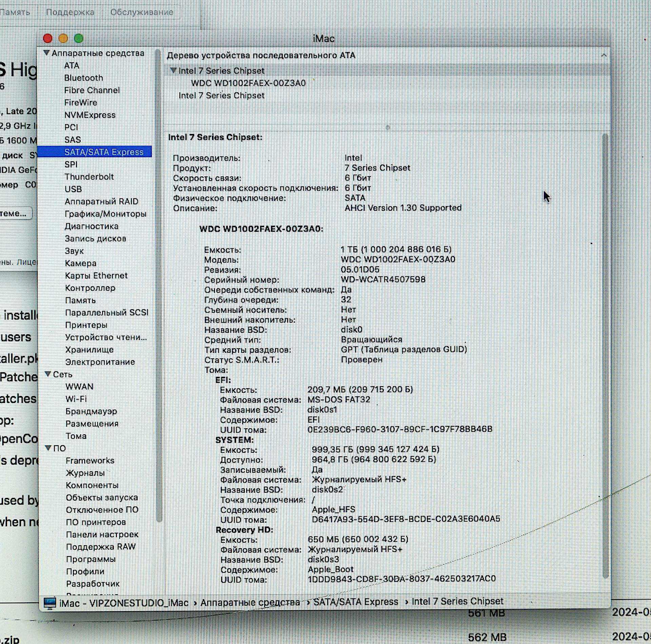Select Контроллер in the sidebar
651x644 pixels.
[x=90, y=288]
